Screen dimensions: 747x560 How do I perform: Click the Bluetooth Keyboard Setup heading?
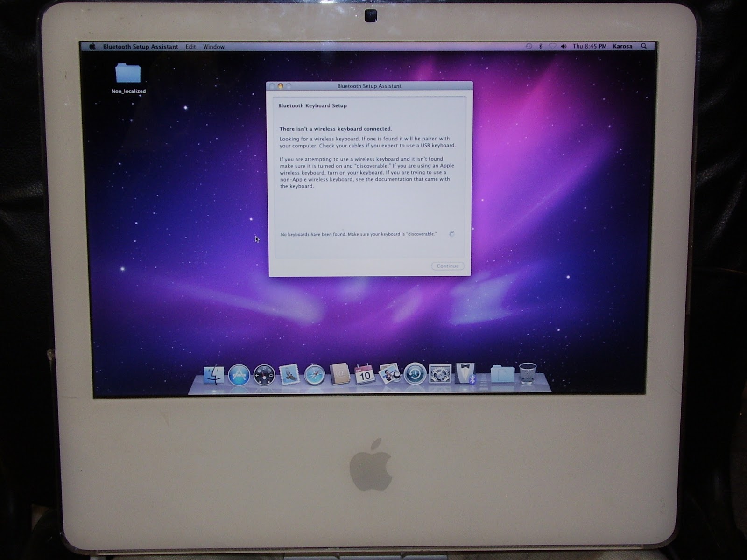pos(313,105)
